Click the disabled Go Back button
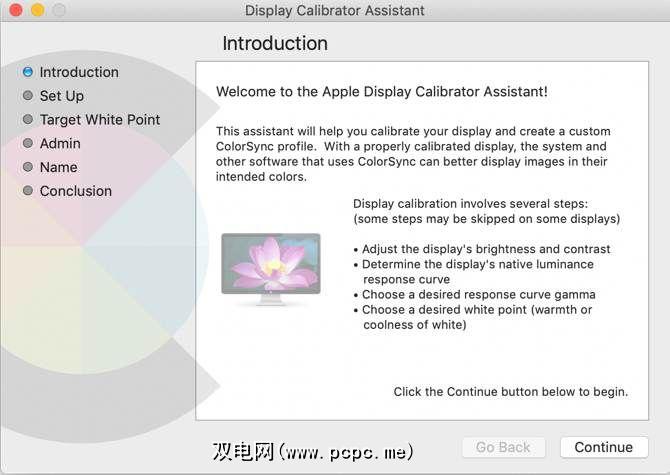The width and height of the screenshot is (670, 475). 503,447
